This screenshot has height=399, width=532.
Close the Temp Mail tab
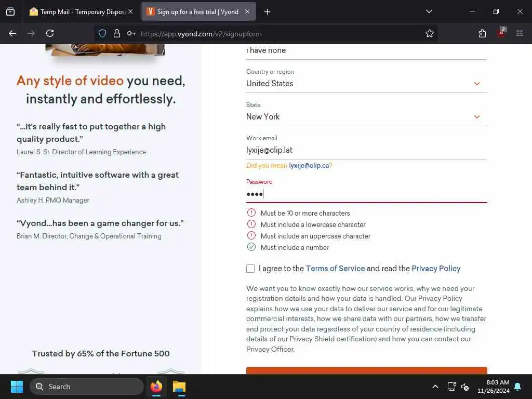tap(130, 11)
